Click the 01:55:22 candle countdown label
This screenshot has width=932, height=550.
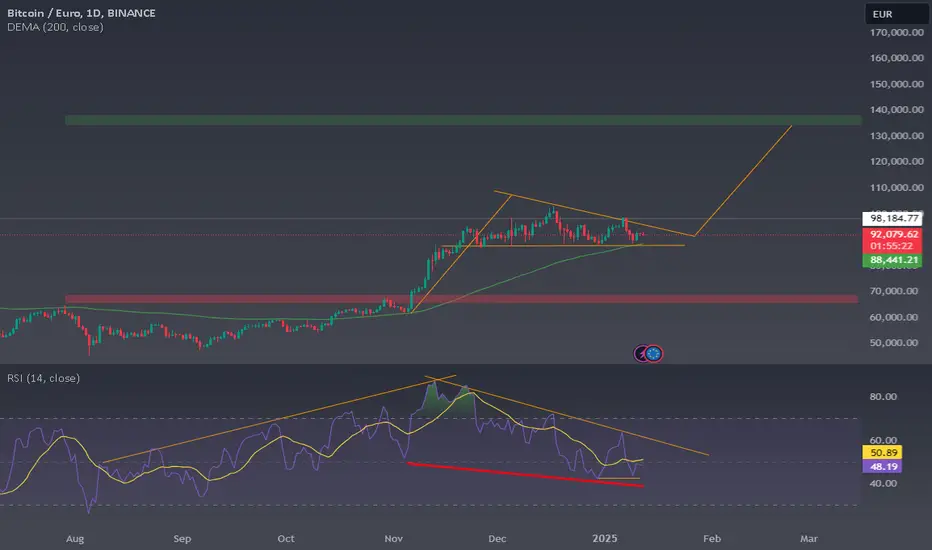pyautogui.click(x=892, y=246)
